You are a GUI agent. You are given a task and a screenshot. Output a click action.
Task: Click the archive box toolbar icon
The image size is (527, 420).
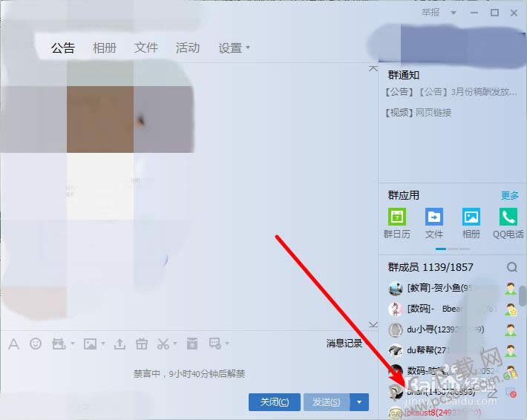click(x=192, y=344)
